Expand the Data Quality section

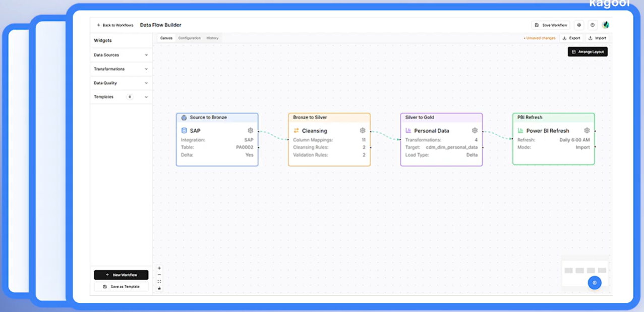pyautogui.click(x=121, y=83)
